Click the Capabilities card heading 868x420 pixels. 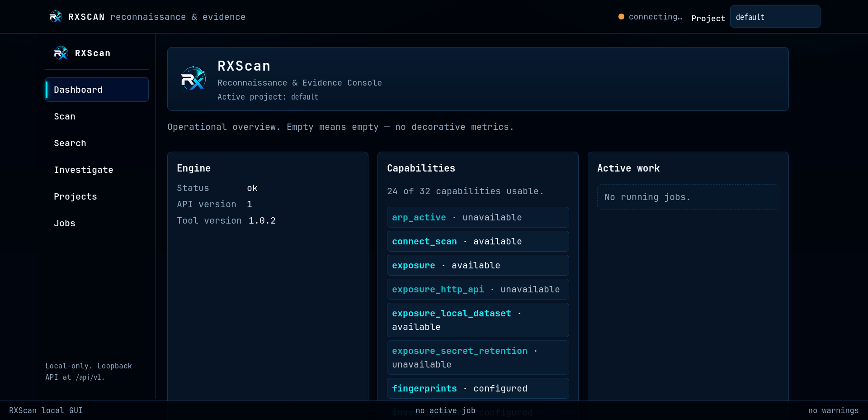tap(421, 168)
